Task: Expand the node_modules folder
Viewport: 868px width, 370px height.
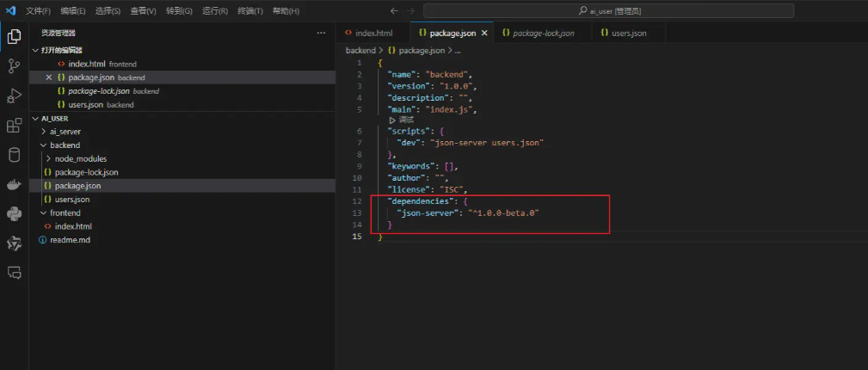Action: click(74, 159)
